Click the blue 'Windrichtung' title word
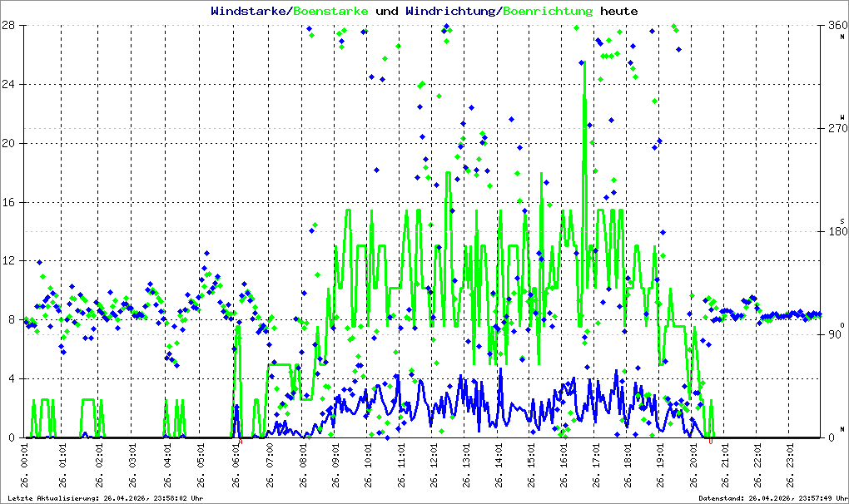This screenshot has width=849, height=504. tap(450, 11)
